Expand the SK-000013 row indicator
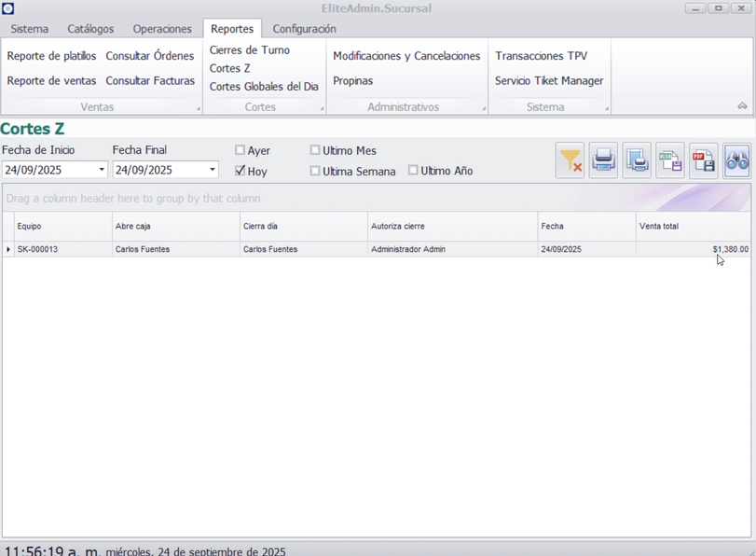756x556 pixels. point(8,249)
